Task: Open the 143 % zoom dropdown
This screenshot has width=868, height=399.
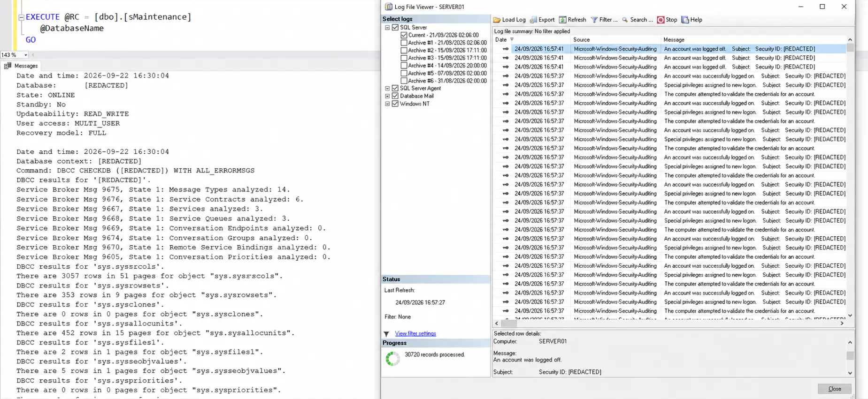Action: click(x=25, y=55)
